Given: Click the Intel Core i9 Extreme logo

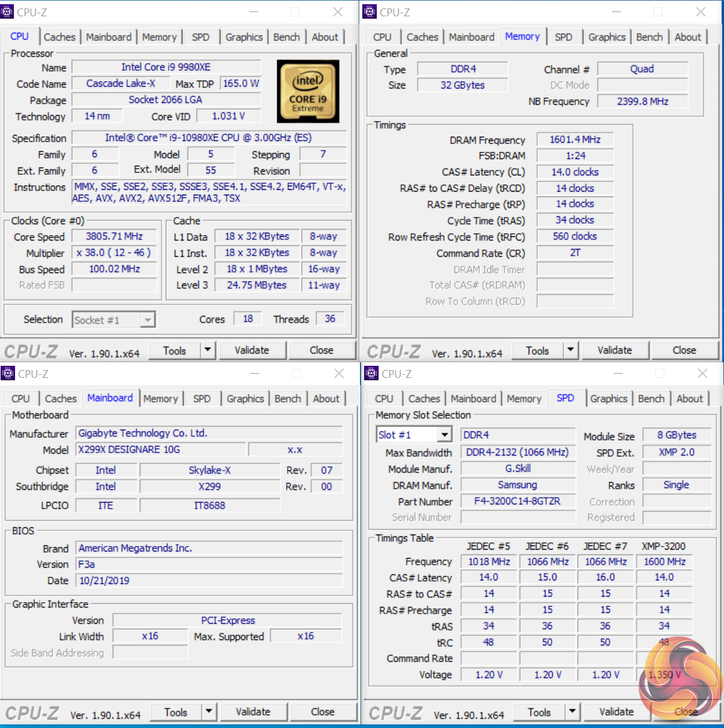Looking at the screenshot, I should (x=308, y=92).
